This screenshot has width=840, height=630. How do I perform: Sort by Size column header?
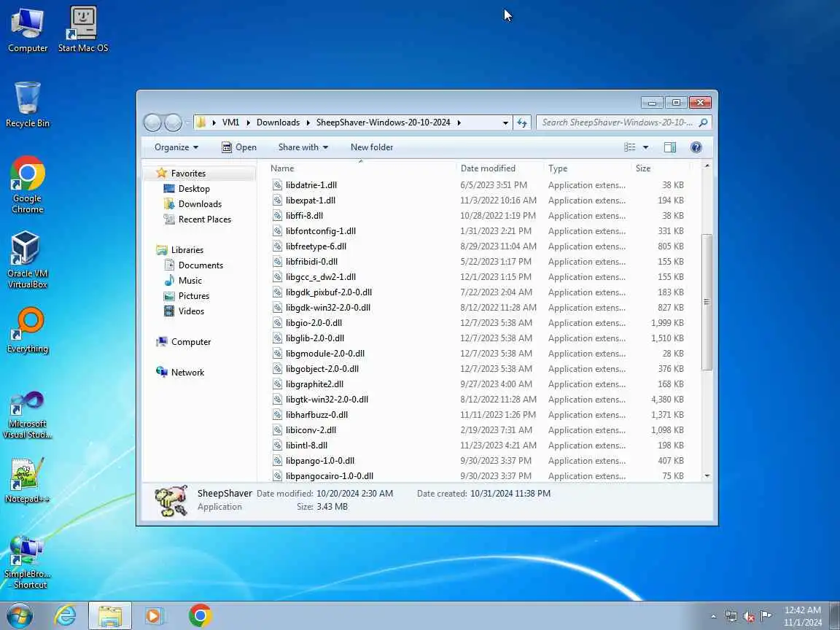tap(660, 168)
